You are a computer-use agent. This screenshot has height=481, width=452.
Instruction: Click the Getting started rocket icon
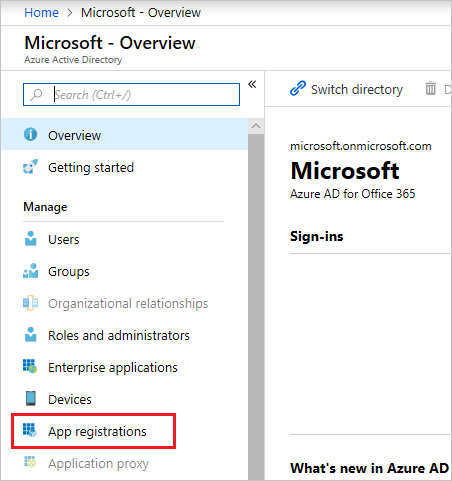(x=30, y=167)
